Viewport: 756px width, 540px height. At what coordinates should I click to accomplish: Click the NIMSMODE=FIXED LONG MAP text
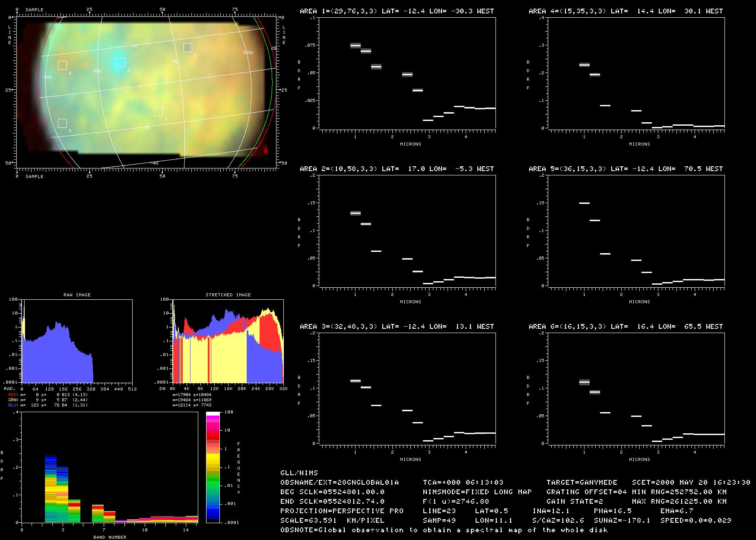[477, 492]
